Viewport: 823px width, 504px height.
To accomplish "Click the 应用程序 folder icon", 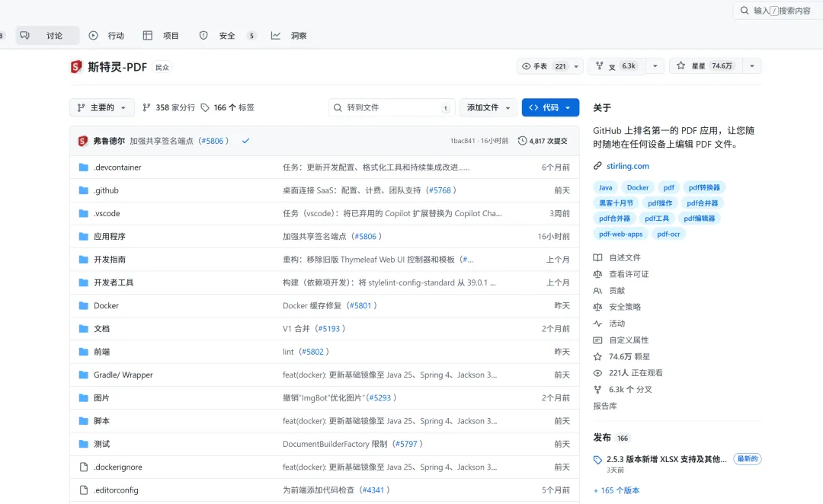I will (84, 237).
